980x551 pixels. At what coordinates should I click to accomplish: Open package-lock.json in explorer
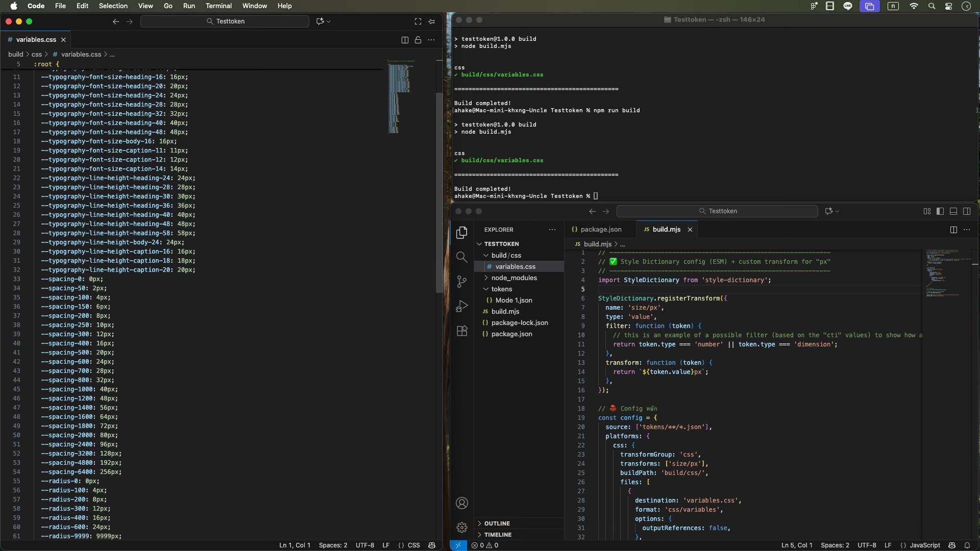pyautogui.click(x=519, y=322)
